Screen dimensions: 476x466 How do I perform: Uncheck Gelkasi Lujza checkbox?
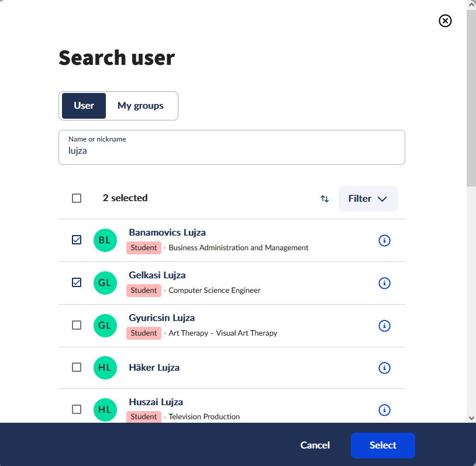pyautogui.click(x=77, y=282)
